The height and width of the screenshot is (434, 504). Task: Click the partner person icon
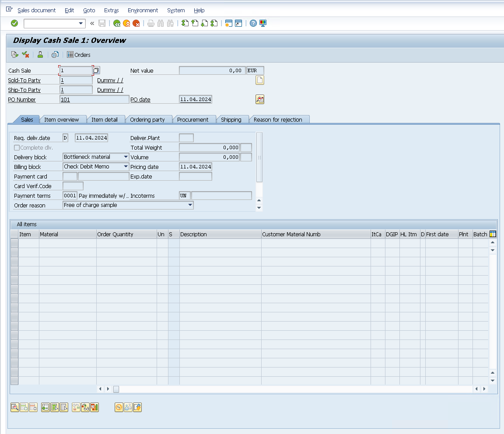point(40,55)
